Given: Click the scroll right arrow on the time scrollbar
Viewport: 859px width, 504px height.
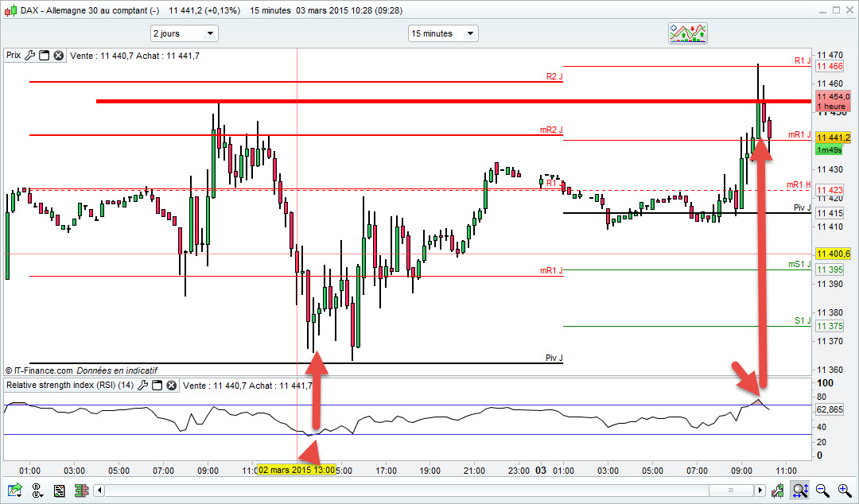Looking at the screenshot, I should coord(760,490).
